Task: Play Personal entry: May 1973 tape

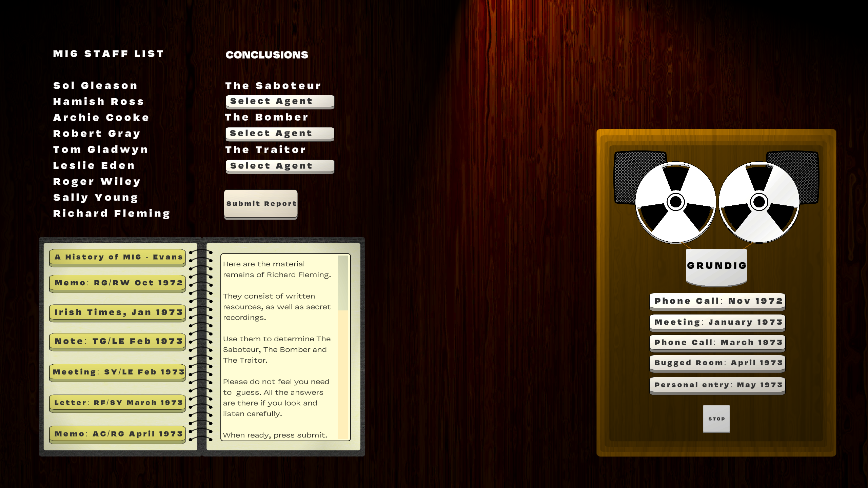Action: tap(717, 385)
